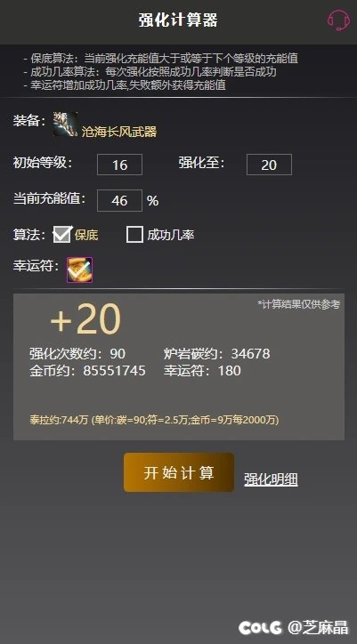The image size is (357, 644).
Task: Focus the 初始等级 field showing 16
Action: coord(119,165)
